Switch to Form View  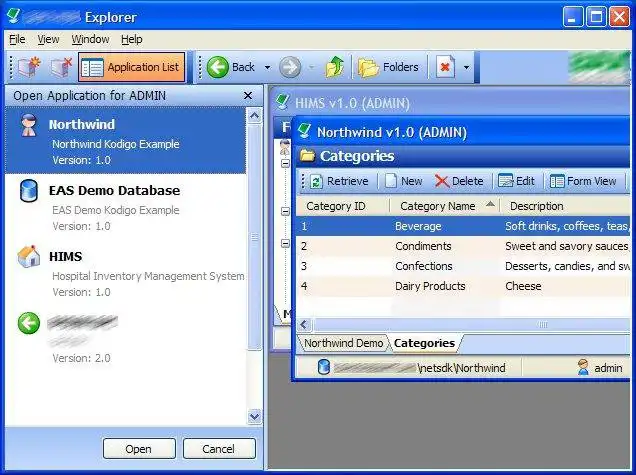coord(583,181)
